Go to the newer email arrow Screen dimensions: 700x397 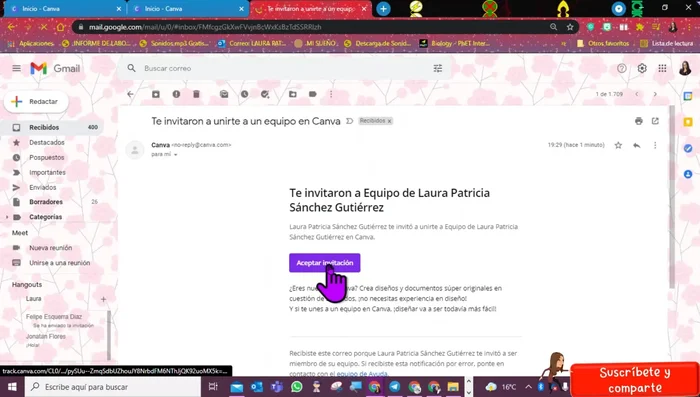[637, 94]
